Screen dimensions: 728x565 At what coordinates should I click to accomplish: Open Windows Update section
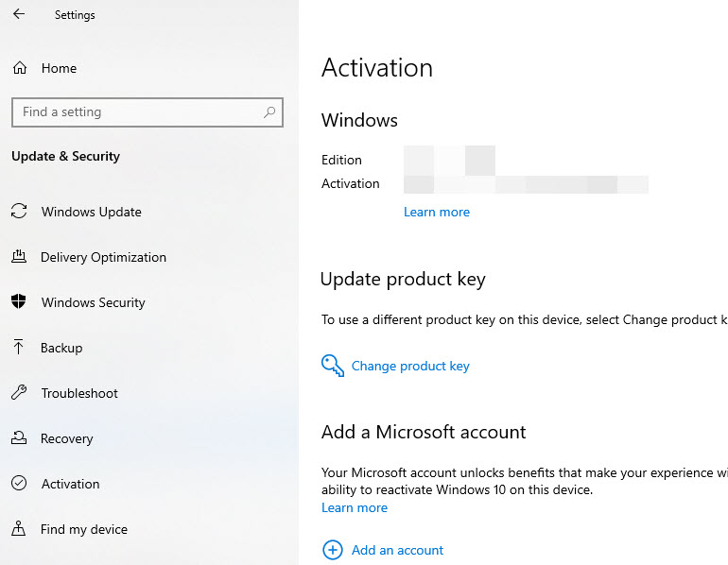click(92, 212)
